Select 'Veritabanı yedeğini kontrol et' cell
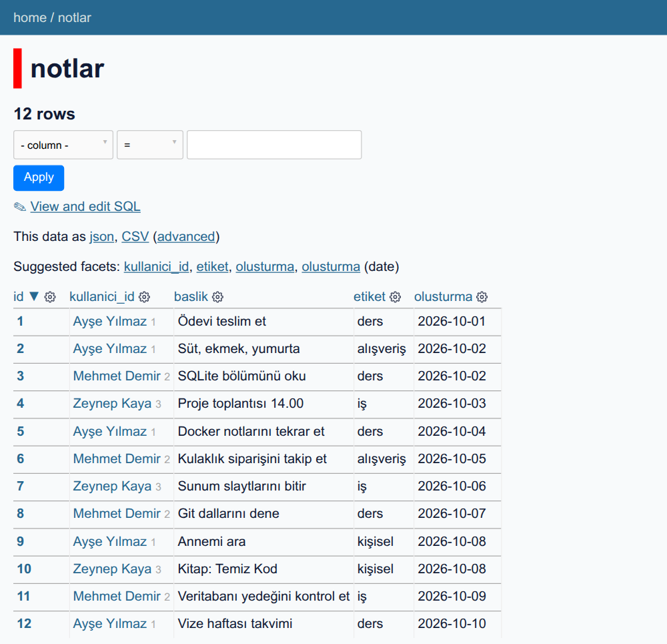This screenshot has width=667, height=644. click(263, 597)
